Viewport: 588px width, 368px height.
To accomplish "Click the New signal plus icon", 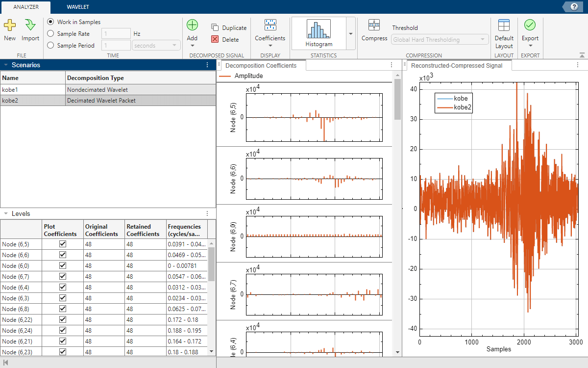I will point(10,26).
